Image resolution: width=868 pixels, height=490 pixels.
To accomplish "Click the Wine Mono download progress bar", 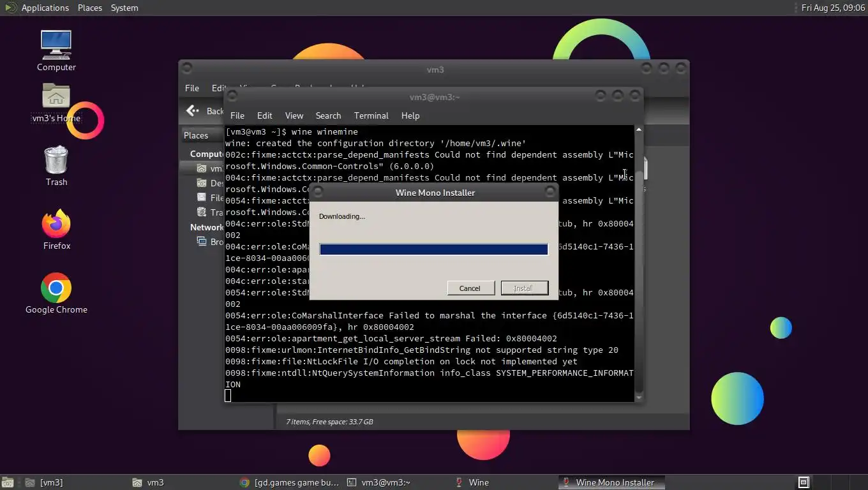I will click(433, 249).
